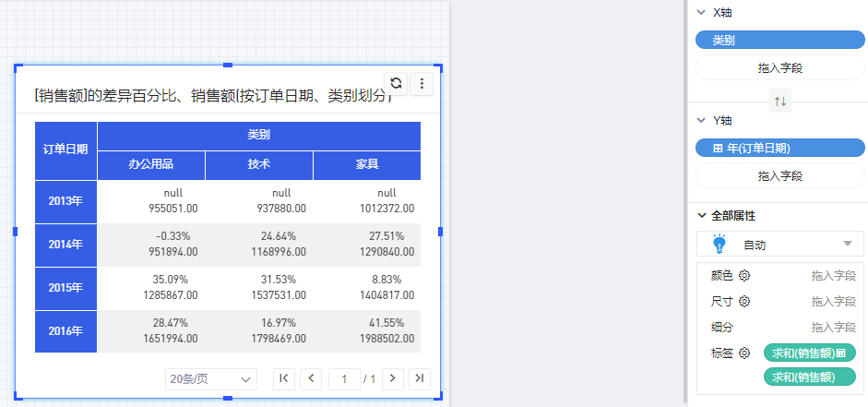Collapse the Y轴 section
This screenshot has height=407, width=868.
coord(701,121)
